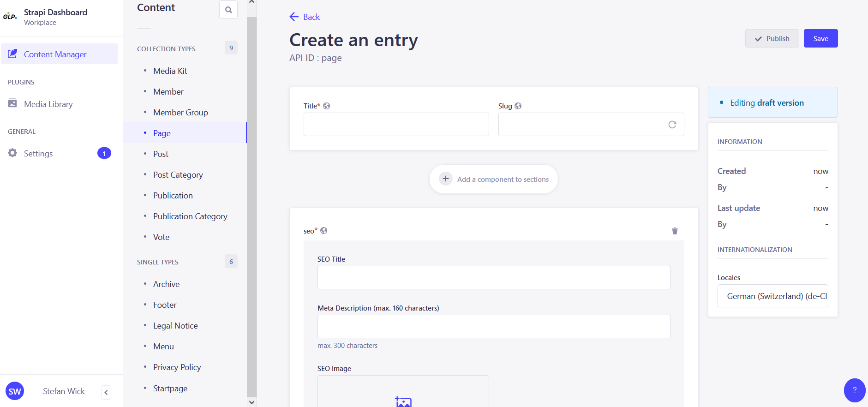
Task: Open the Locales dropdown showing German (Switzerland)
Action: (x=773, y=296)
